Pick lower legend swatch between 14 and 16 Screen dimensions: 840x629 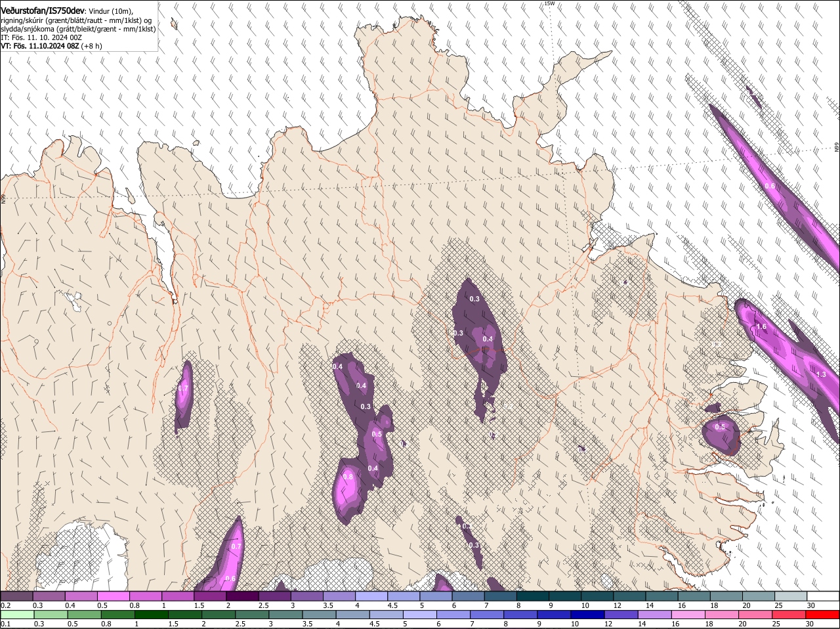(656, 615)
